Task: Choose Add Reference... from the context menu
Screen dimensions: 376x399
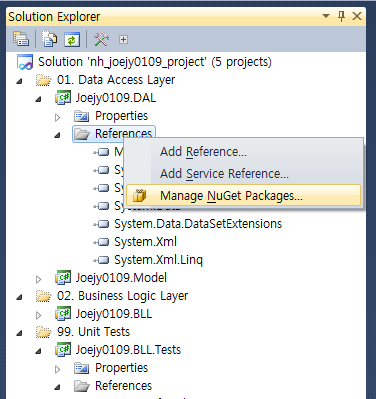Action: coord(203,152)
